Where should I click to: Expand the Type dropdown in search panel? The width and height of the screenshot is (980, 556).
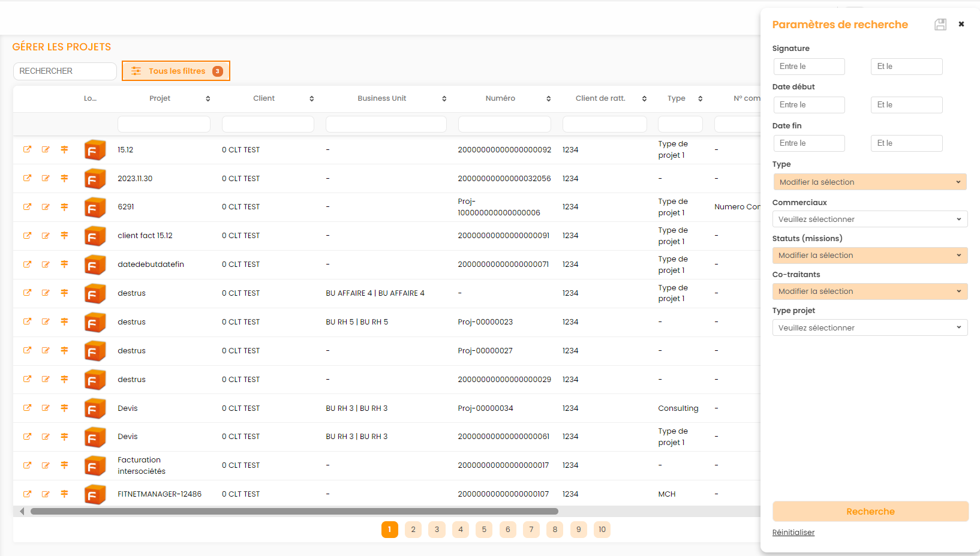click(x=870, y=182)
